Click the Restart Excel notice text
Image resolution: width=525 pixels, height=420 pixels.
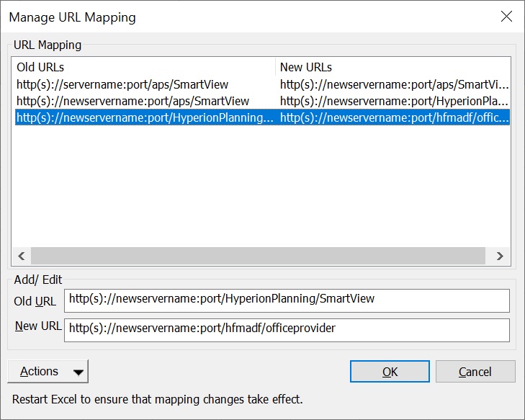tap(158, 399)
